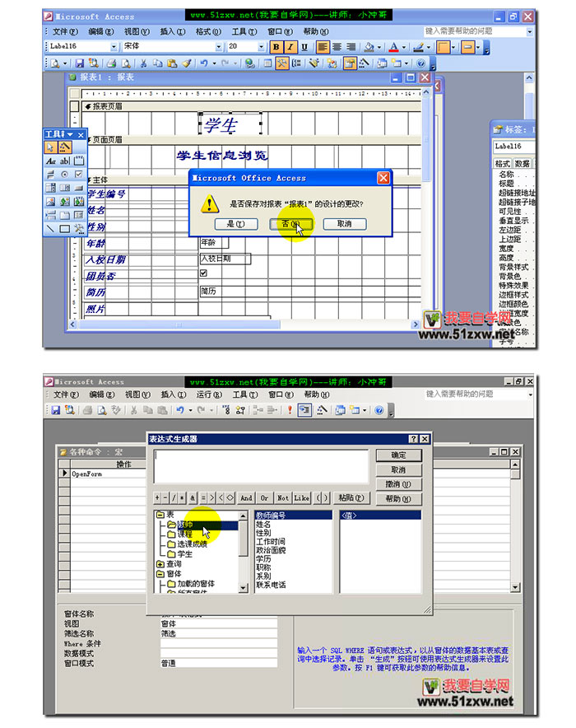
Task: Click Help icon in lower macro toolbar
Action: coord(379,410)
